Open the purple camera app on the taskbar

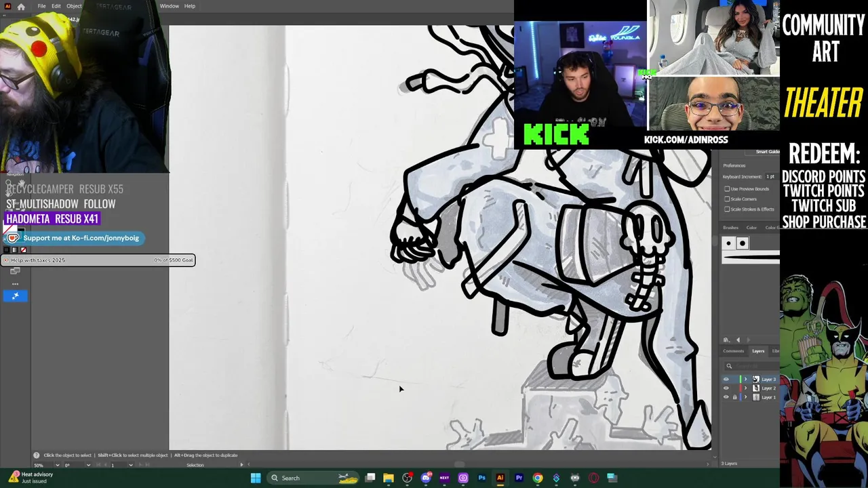coord(463,478)
